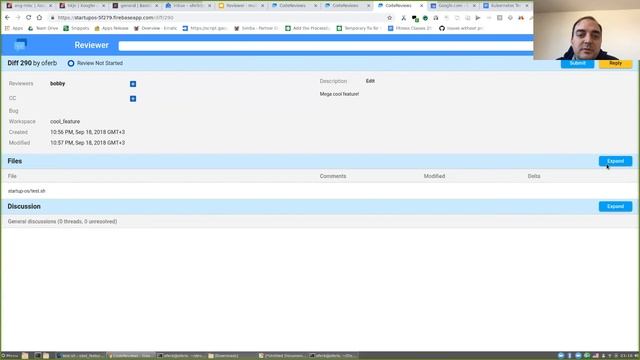Switch to the eng-misc browser tab

[x=29, y=6]
